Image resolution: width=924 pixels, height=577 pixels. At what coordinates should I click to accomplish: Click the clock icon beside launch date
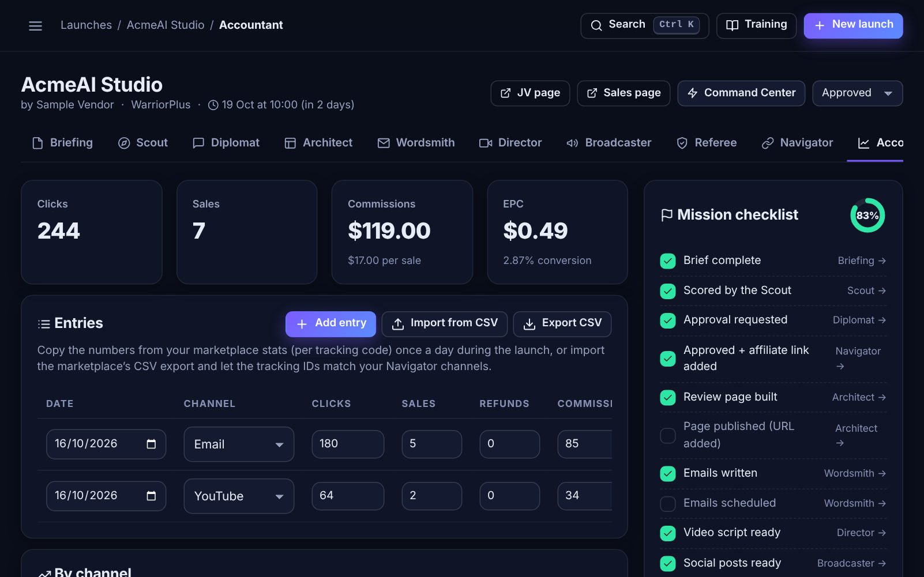click(213, 105)
